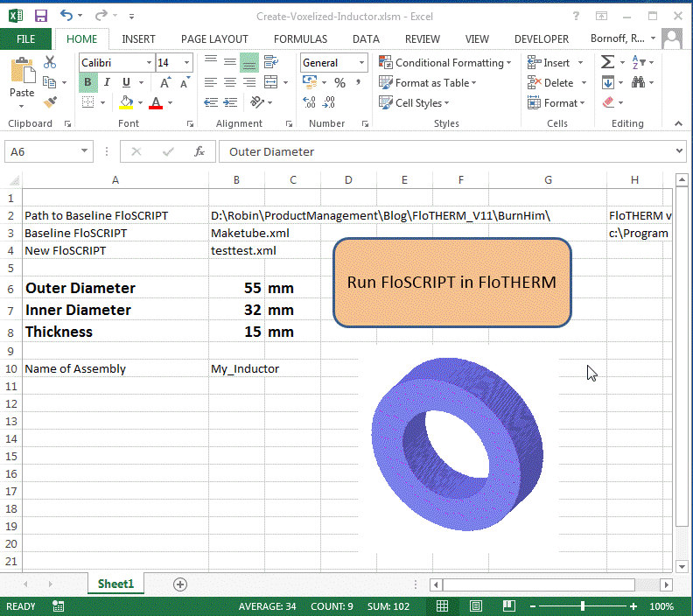Viewport: 693px width, 616px height.
Task: Switch to Page Break Preview in status bar
Action: [x=509, y=605]
